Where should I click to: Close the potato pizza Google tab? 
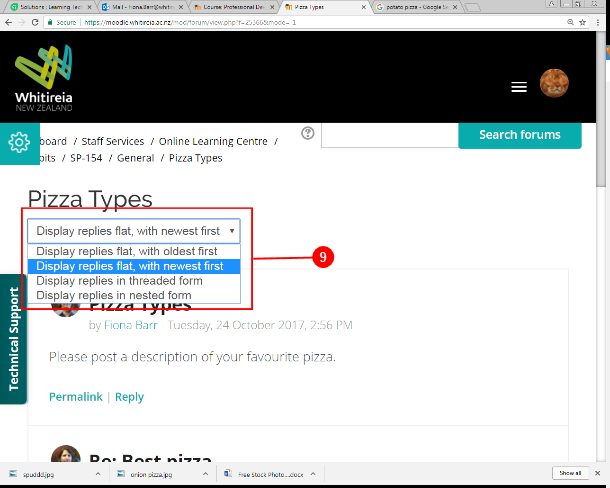click(x=455, y=7)
